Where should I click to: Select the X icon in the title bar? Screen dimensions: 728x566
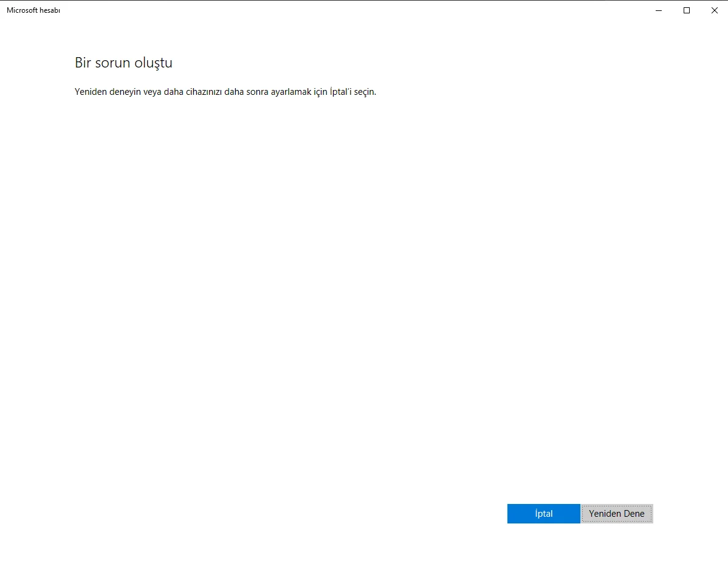pos(714,10)
